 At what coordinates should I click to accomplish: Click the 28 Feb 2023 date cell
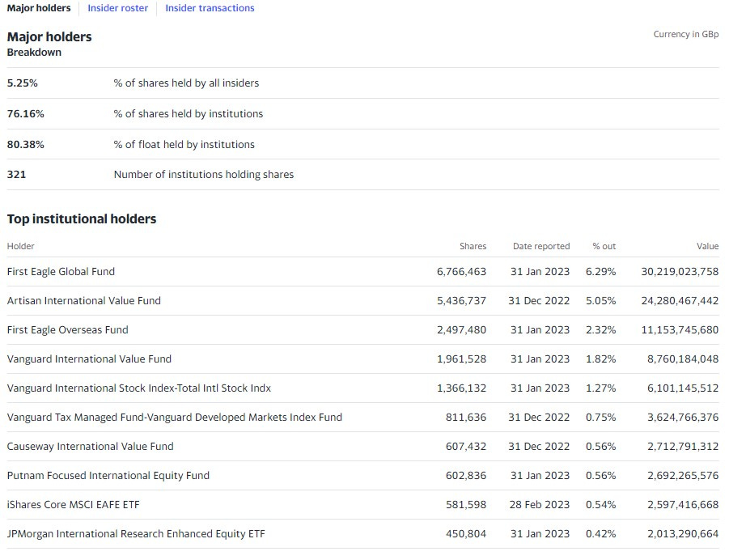[x=539, y=504]
